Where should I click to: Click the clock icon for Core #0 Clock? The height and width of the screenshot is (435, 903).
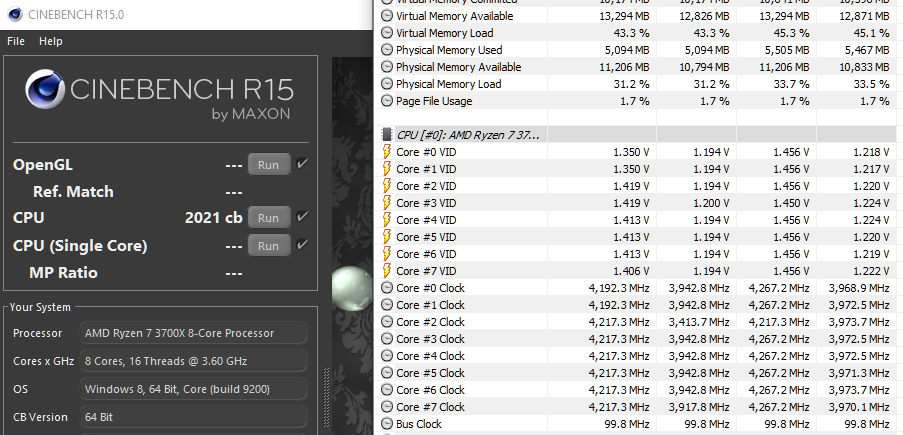coord(387,288)
